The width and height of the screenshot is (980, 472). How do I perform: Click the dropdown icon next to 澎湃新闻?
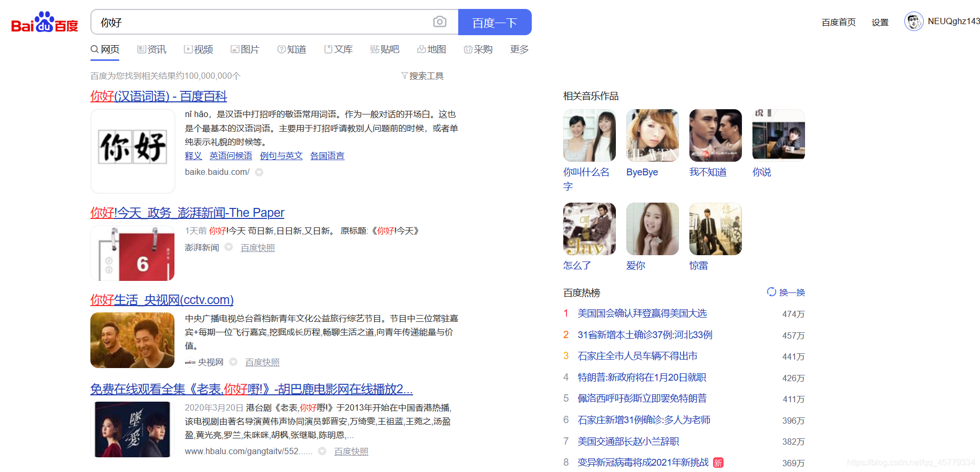(229, 247)
